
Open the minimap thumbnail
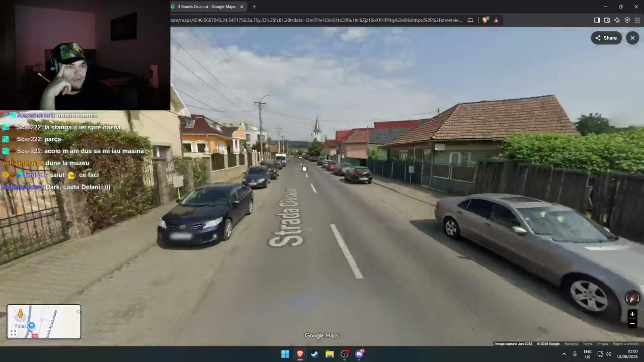coord(44,322)
